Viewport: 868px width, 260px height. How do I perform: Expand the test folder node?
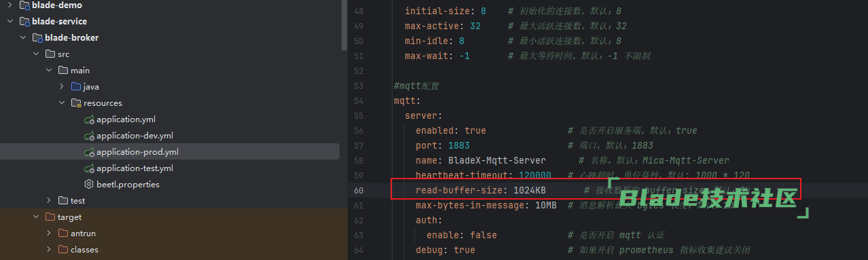(49, 201)
